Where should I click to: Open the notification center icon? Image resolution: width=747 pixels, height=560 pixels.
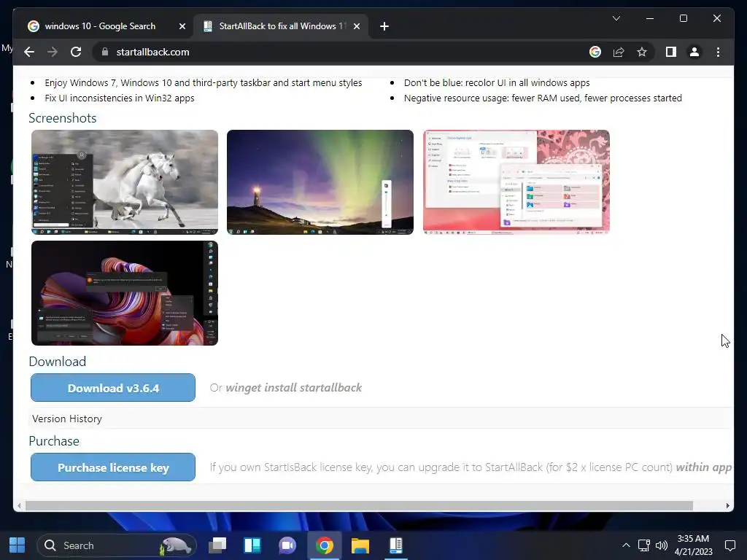click(x=729, y=545)
